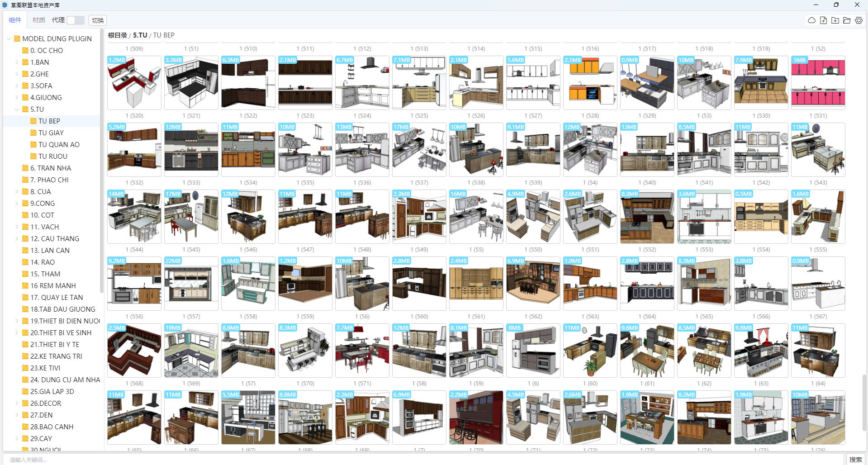This screenshot has width=868, height=465.
Task: Open settings via the gear icon
Action: [859, 20]
